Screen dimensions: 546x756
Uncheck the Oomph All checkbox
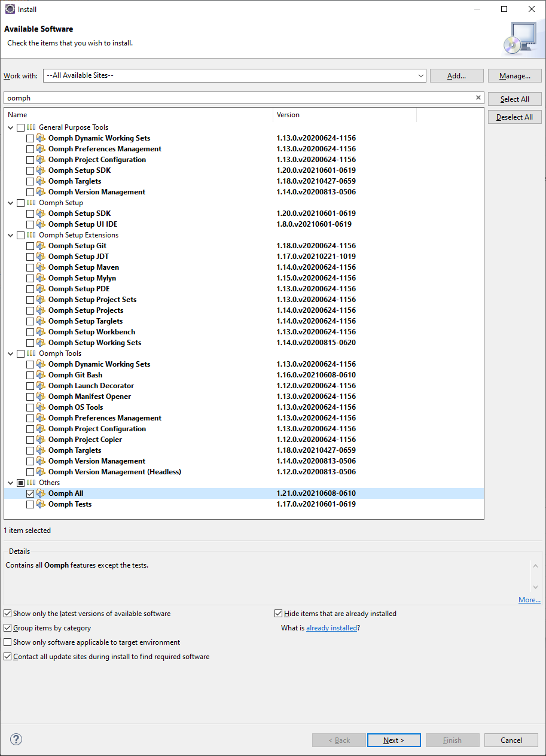(x=30, y=493)
